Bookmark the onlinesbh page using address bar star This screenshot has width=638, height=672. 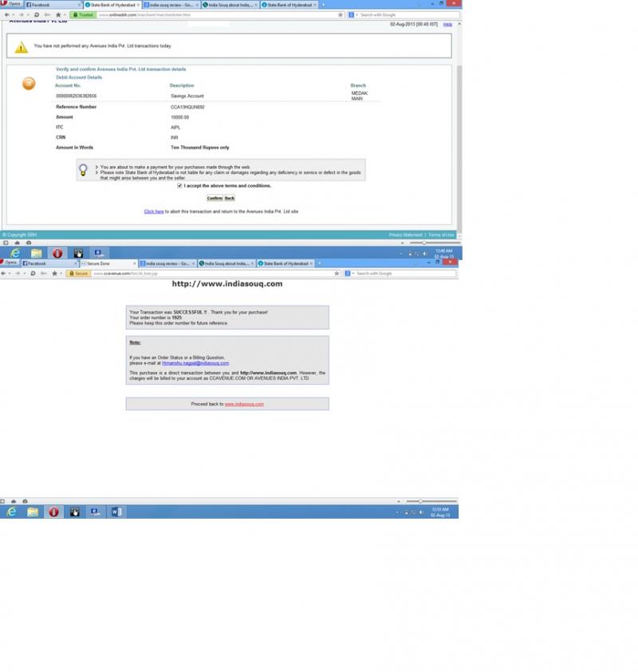click(x=341, y=15)
